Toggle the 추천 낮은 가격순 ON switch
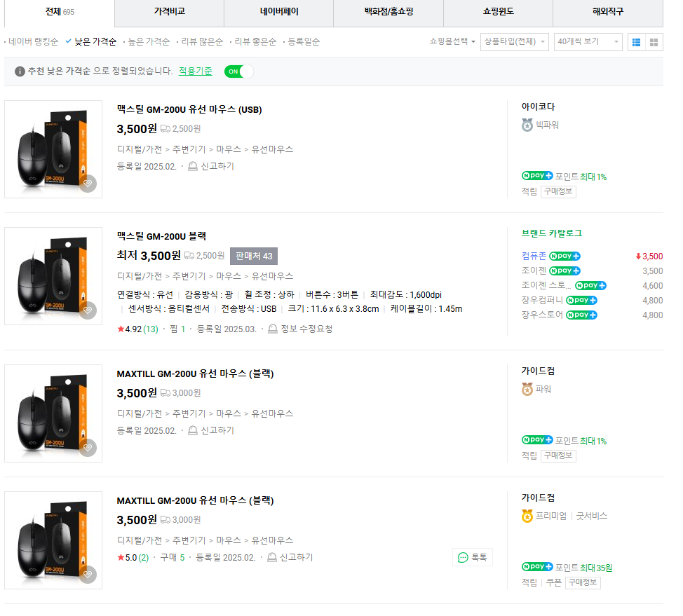This screenshot has height=616, width=683. [x=238, y=71]
